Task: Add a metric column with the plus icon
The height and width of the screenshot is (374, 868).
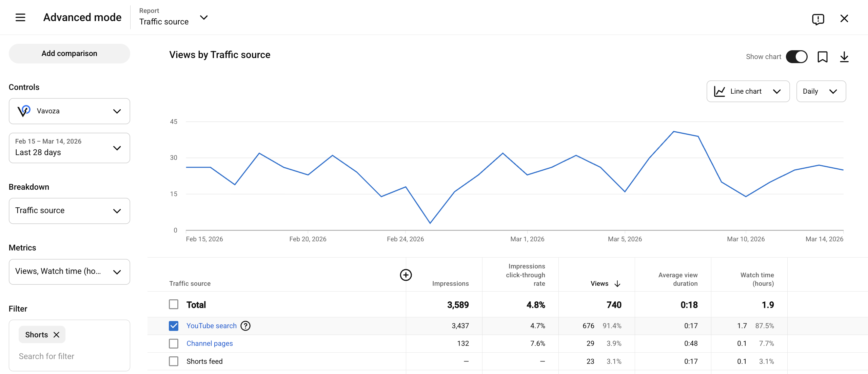Action: 406,275
